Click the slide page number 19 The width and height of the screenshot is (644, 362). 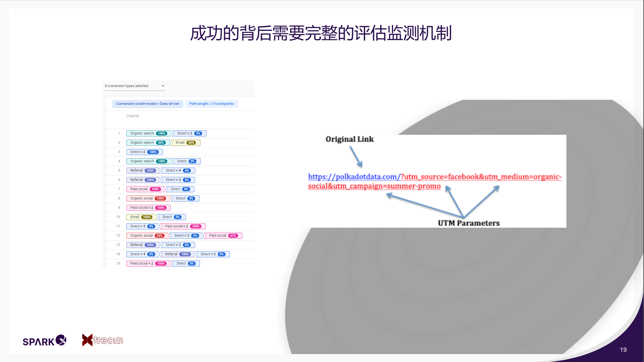tap(623, 350)
